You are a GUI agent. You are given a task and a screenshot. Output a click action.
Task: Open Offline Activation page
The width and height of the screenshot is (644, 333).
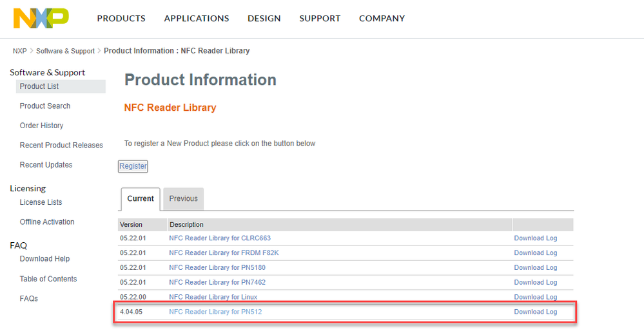point(47,222)
